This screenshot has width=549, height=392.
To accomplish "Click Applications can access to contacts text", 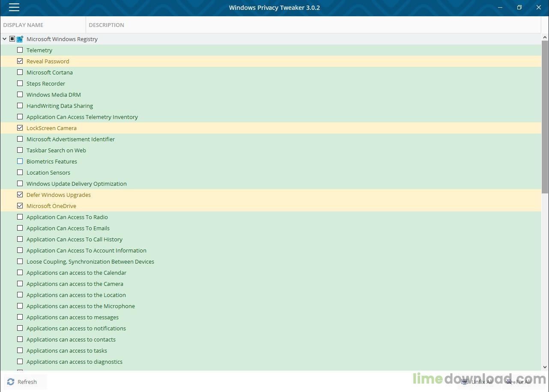I will (71, 339).
